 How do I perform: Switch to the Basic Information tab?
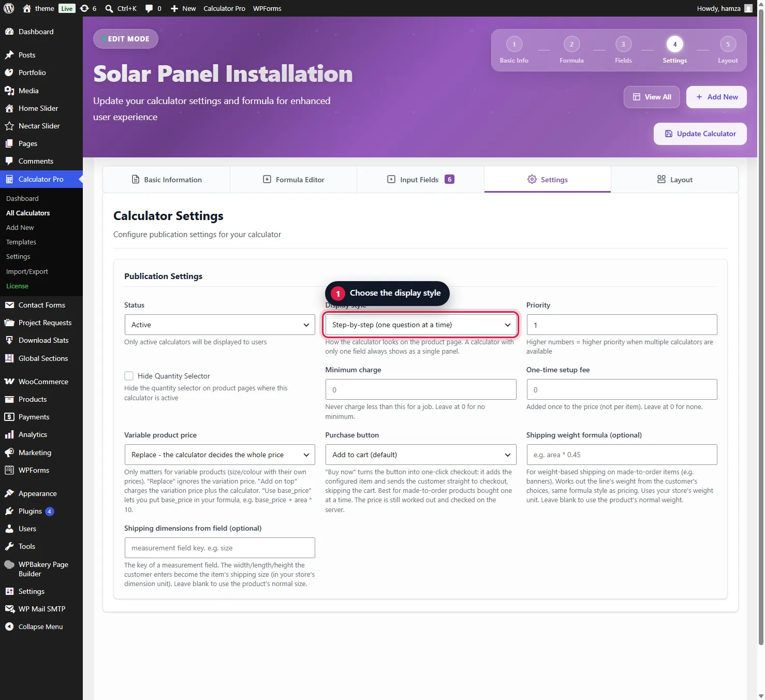167,180
